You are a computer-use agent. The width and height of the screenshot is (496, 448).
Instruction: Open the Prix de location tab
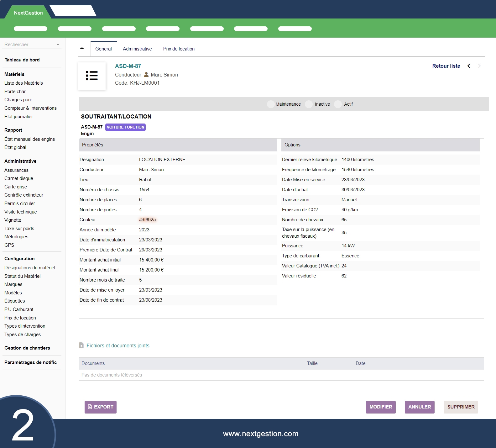(179, 49)
